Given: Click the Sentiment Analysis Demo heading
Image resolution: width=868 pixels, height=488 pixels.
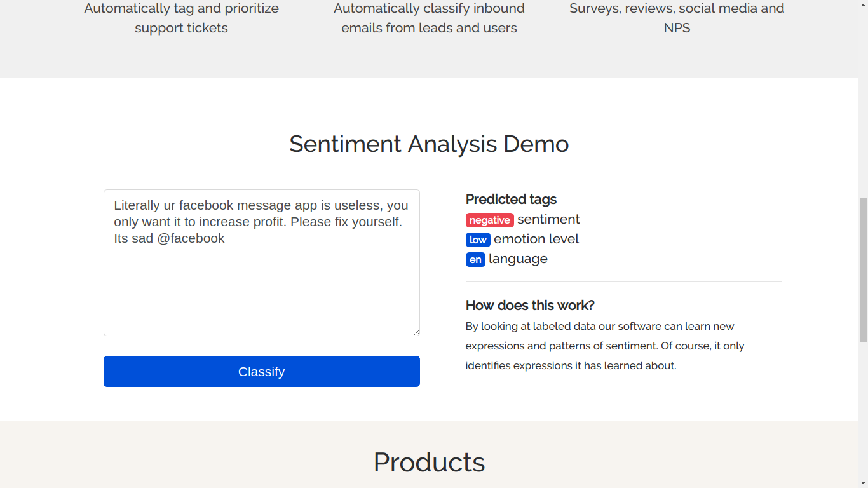Looking at the screenshot, I should [429, 144].
